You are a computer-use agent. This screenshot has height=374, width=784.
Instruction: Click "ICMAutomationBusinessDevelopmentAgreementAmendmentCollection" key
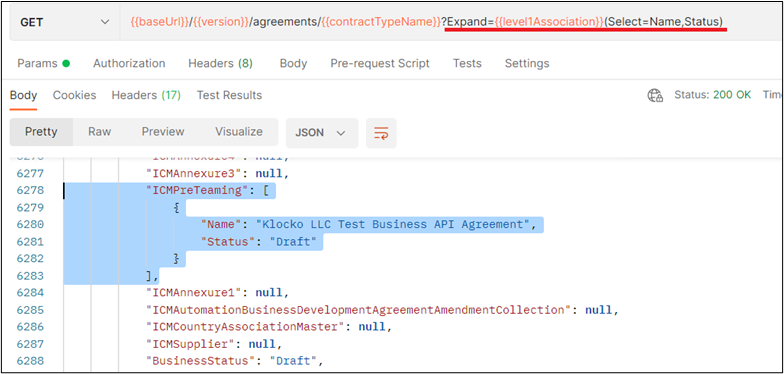pos(358,310)
